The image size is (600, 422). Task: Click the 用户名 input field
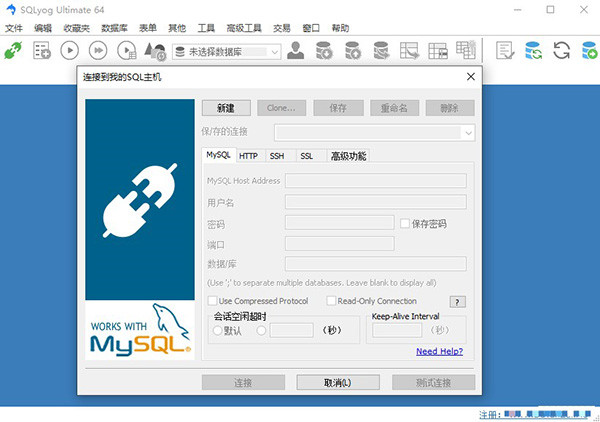(376, 202)
